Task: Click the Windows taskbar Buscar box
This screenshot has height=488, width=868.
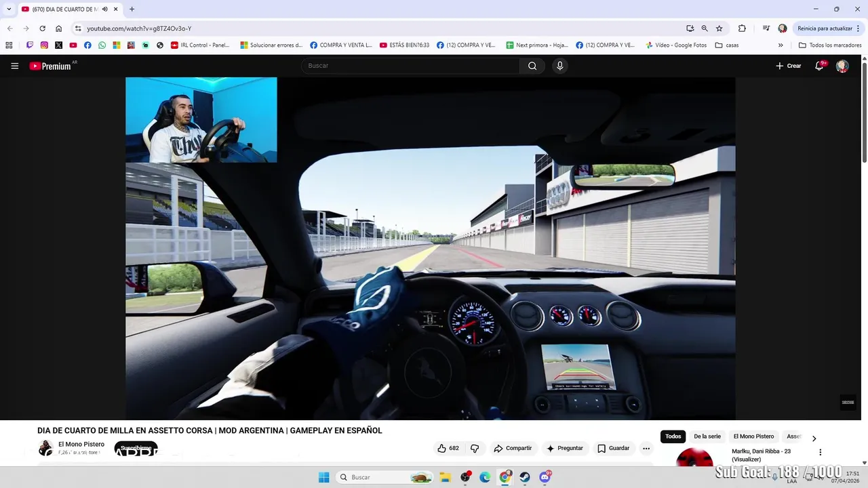Action: point(384,477)
